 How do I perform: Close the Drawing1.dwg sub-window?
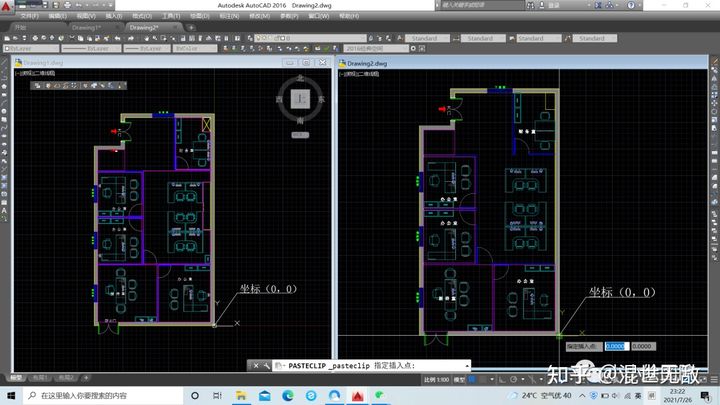coord(323,62)
